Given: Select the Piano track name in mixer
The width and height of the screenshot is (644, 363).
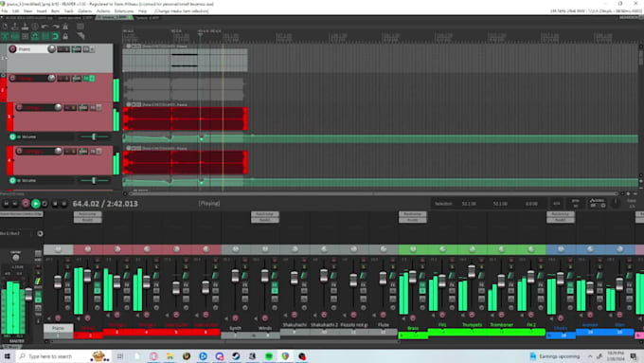Looking at the screenshot, I should (59, 328).
